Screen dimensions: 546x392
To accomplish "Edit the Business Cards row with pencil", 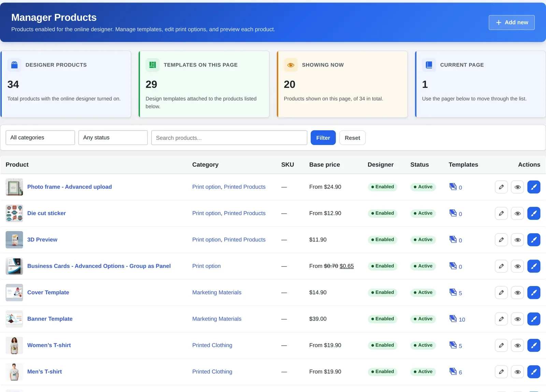I will pyautogui.click(x=501, y=266).
